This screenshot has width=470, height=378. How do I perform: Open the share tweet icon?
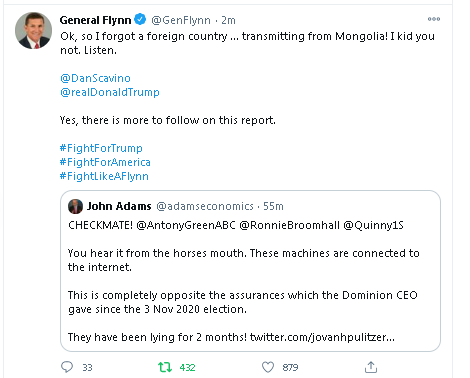pos(371,367)
